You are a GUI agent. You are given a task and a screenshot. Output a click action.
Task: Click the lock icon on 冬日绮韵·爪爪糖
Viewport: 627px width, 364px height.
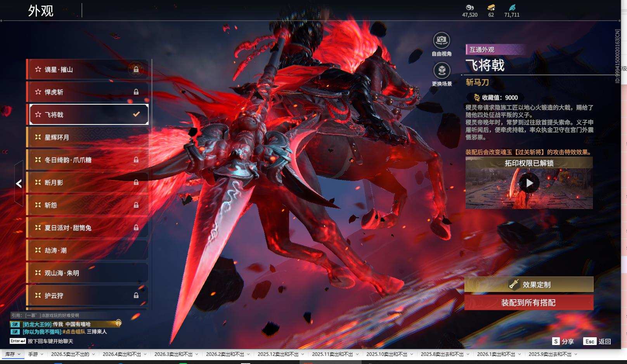(x=136, y=160)
